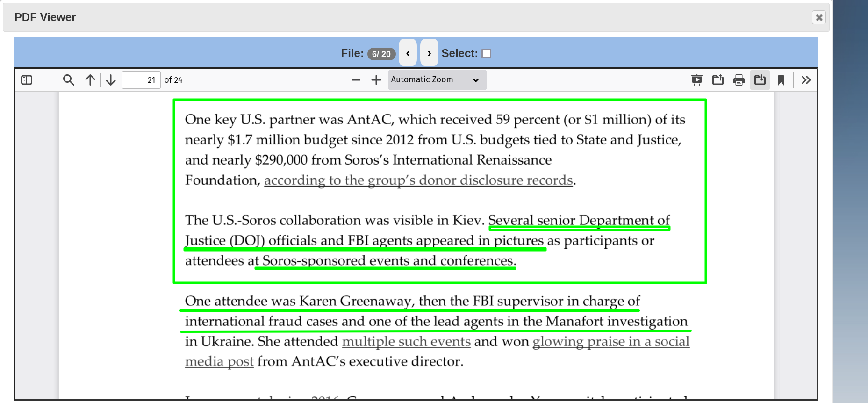The image size is (868, 403).
Task: Click the bookmark current view icon
Action: coord(781,80)
